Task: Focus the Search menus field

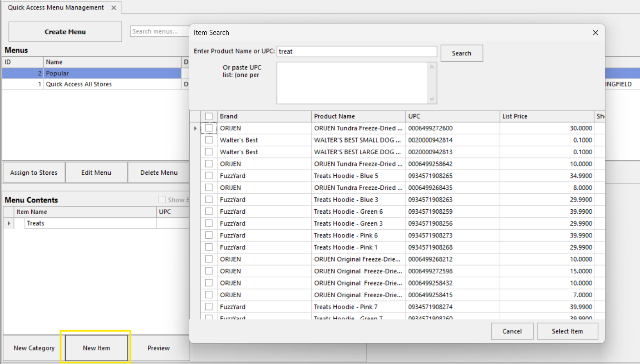Action: 160,31
